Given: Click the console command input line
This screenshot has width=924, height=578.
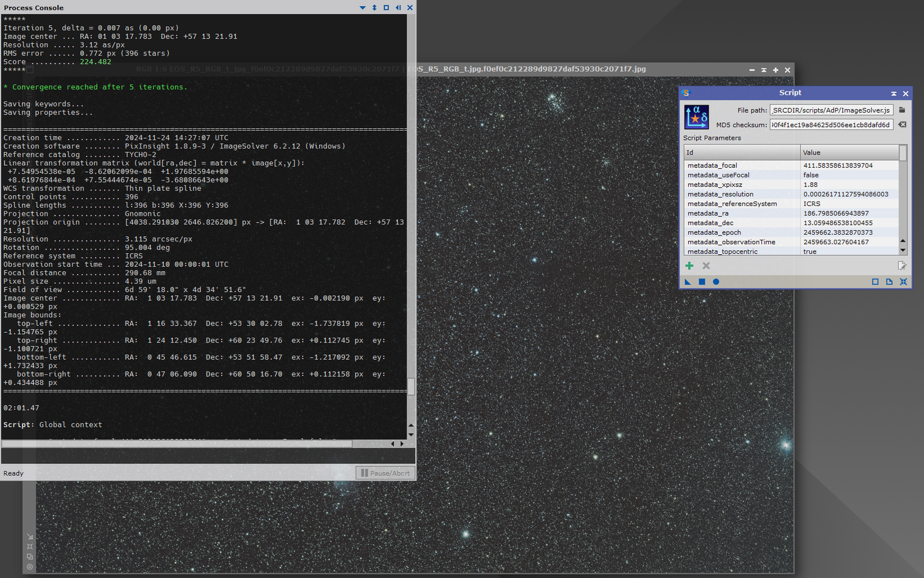Looking at the screenshot, I should pos(208,456).
